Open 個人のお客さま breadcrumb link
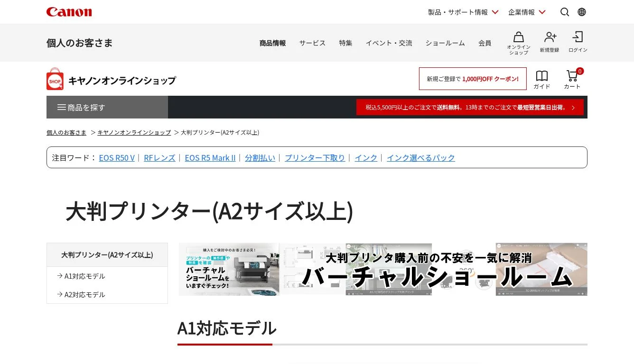 [x=66, y=133]
